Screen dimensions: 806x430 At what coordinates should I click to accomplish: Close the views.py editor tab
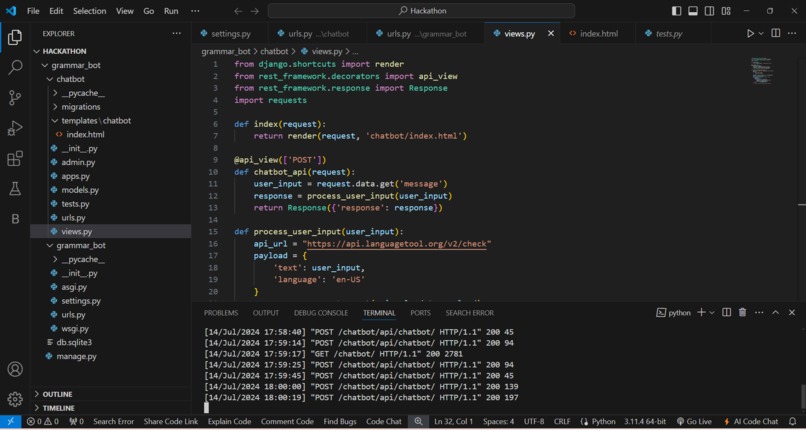click(x=551, y=33)
